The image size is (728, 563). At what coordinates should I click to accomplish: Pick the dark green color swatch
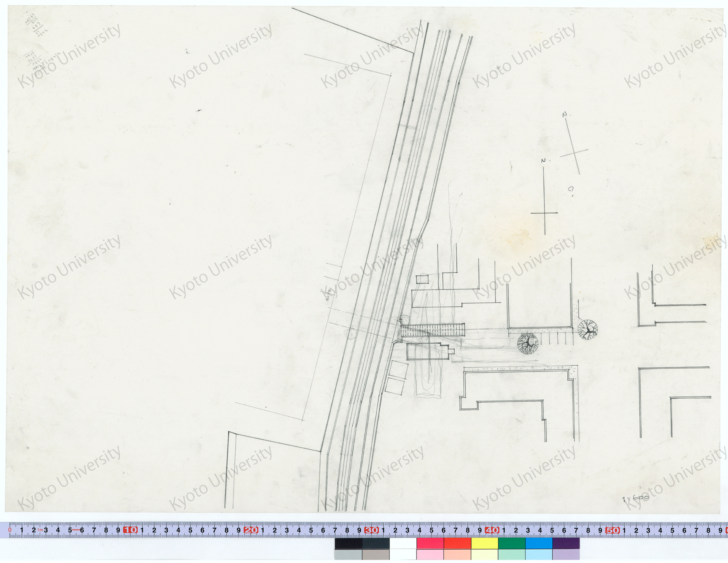(x=511, y=543)
